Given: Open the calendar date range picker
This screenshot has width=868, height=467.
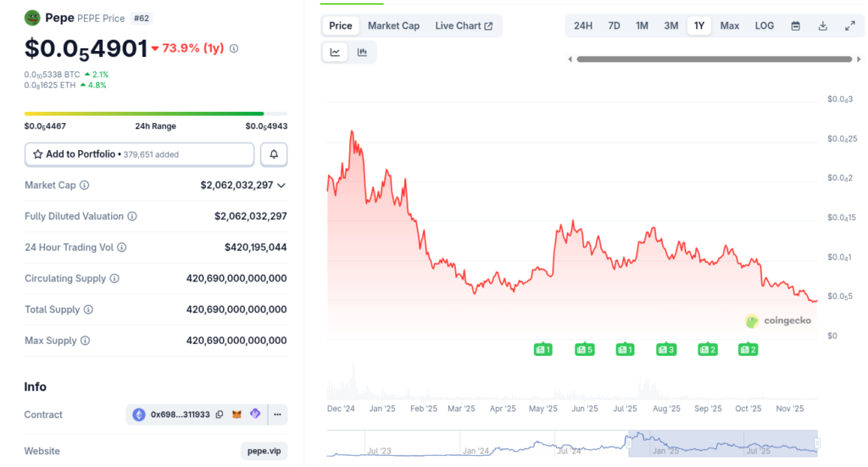Looking at the screenshot, I should (x=795, y=25).
